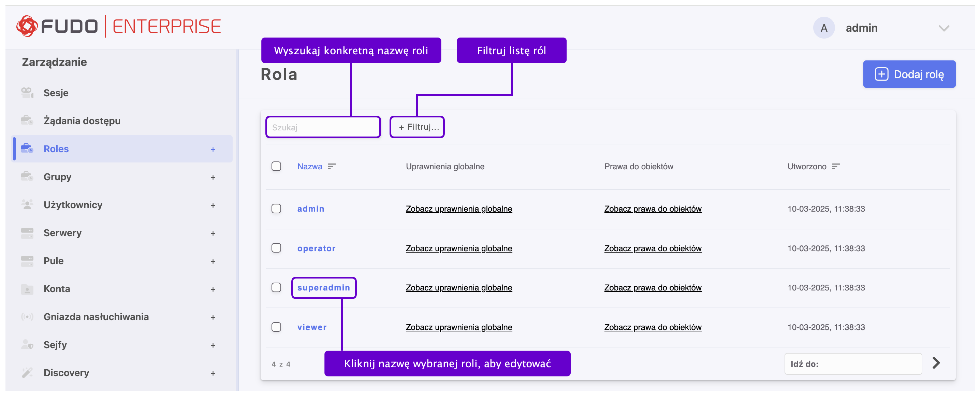
Task: Click the Discovery wand icon
Action: click(27, 372)
